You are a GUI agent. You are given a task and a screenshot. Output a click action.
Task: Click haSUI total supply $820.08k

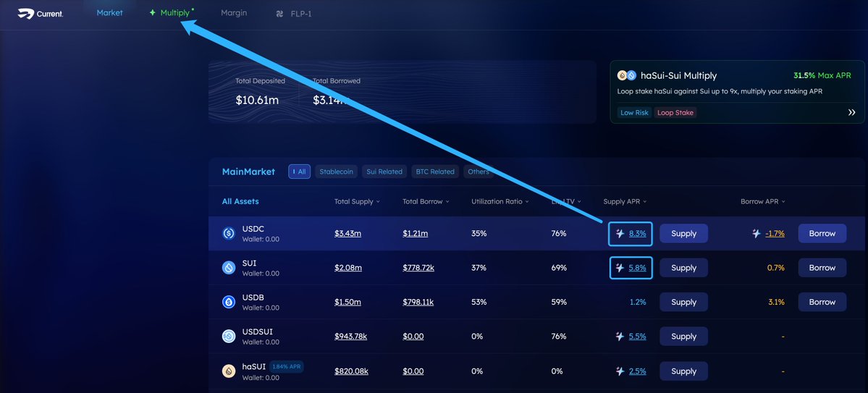[x=351, y=371]
